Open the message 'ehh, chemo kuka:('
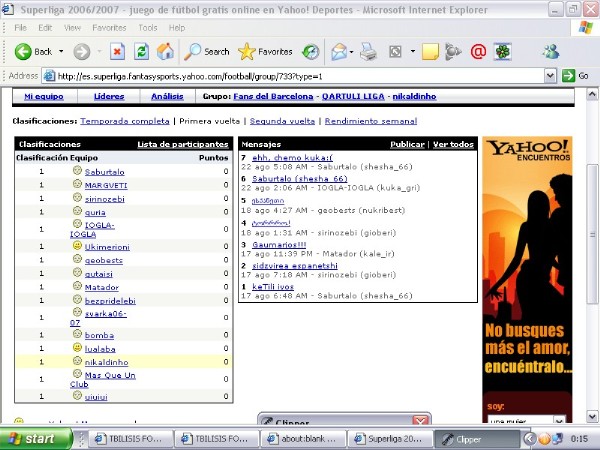The image size is (600, 450). coord(292,157)
